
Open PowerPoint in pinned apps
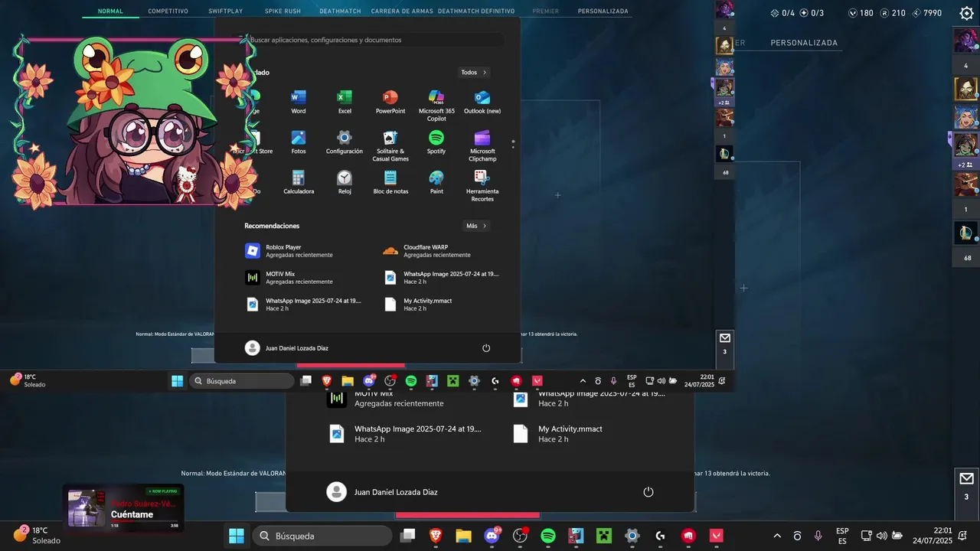[x=390, y=102]
